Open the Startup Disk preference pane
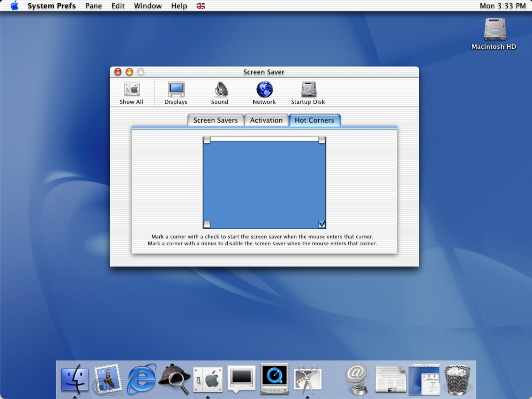 click(x=308, y=93)
